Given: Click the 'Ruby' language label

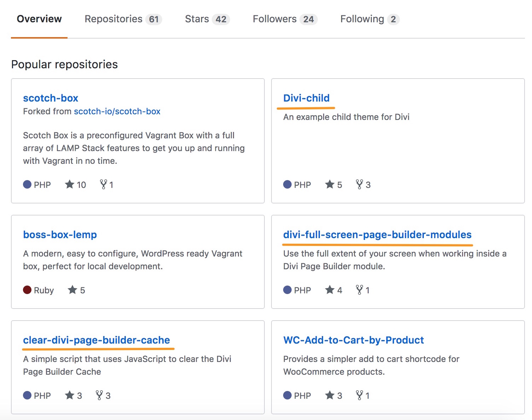Looking at the screenshot, I should point(44,290).
